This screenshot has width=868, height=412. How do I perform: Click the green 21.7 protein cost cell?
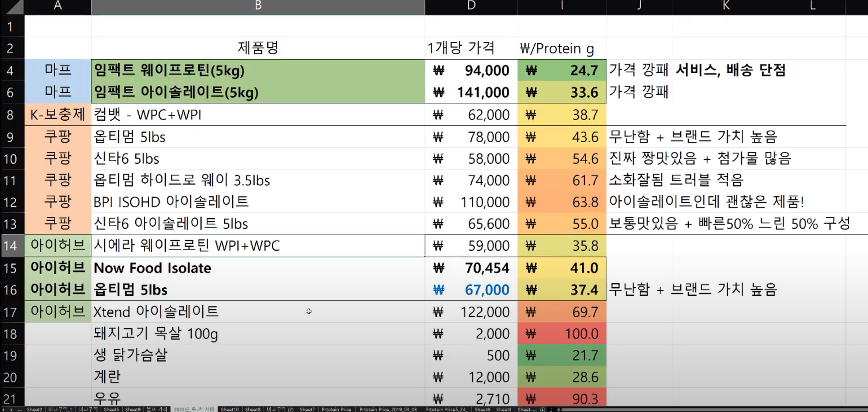pos(562,355)
